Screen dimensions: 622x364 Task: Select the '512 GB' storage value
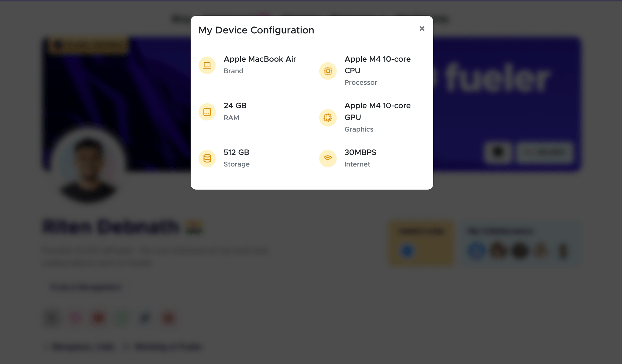(x=237, y=152)
